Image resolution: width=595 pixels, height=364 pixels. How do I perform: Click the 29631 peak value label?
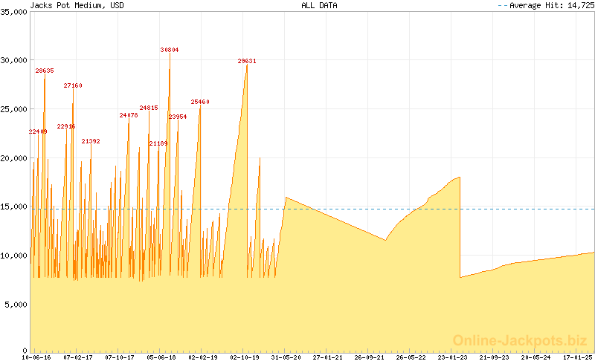click(247, 61)
